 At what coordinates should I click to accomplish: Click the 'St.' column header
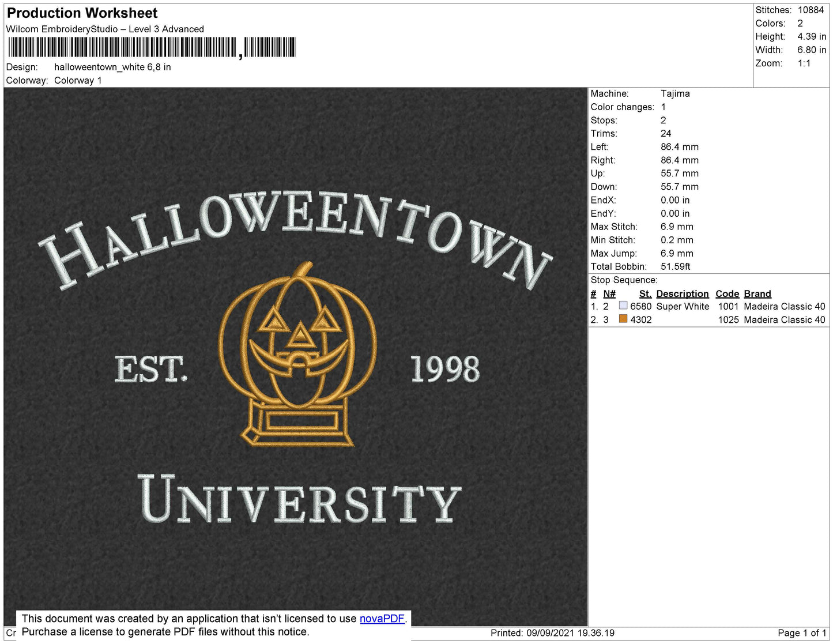tap(645, 293)
